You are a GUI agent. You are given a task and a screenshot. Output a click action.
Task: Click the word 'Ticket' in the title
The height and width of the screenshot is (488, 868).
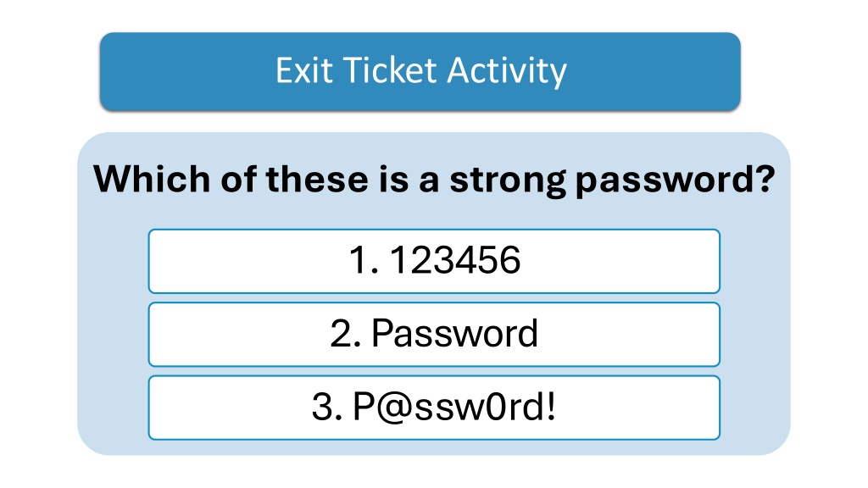(390, 70)
